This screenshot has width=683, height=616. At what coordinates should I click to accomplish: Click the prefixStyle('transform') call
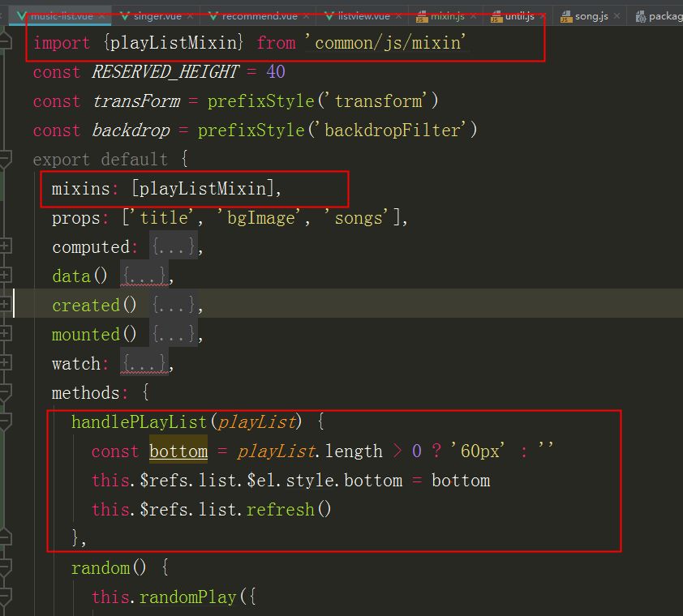323,101
